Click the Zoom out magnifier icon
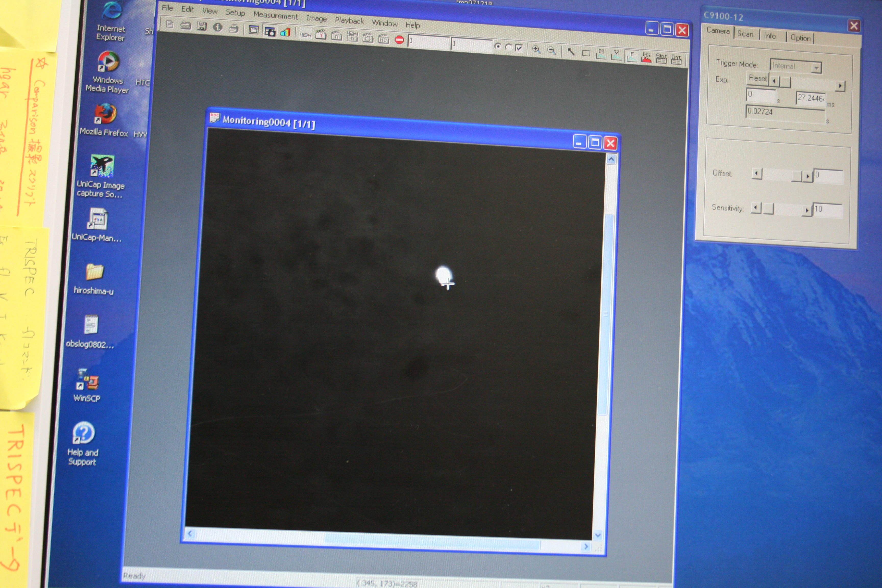This screenshot has height=588, width=882. tap(551, 51)
